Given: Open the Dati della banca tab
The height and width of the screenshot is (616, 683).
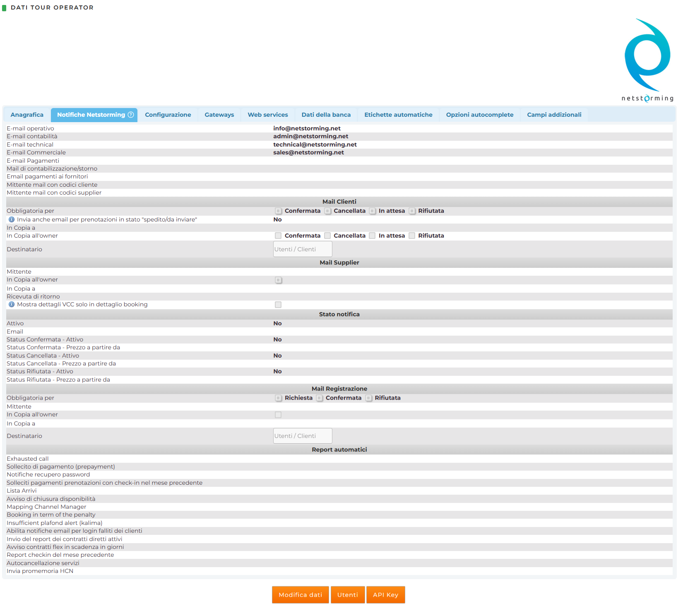Looking at the screenshot, I should click(x=326, y=115).
